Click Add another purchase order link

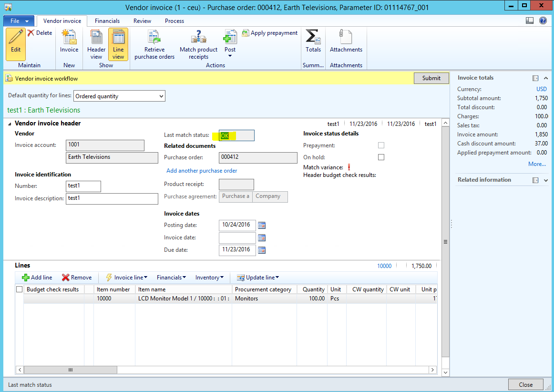[202, 171]
